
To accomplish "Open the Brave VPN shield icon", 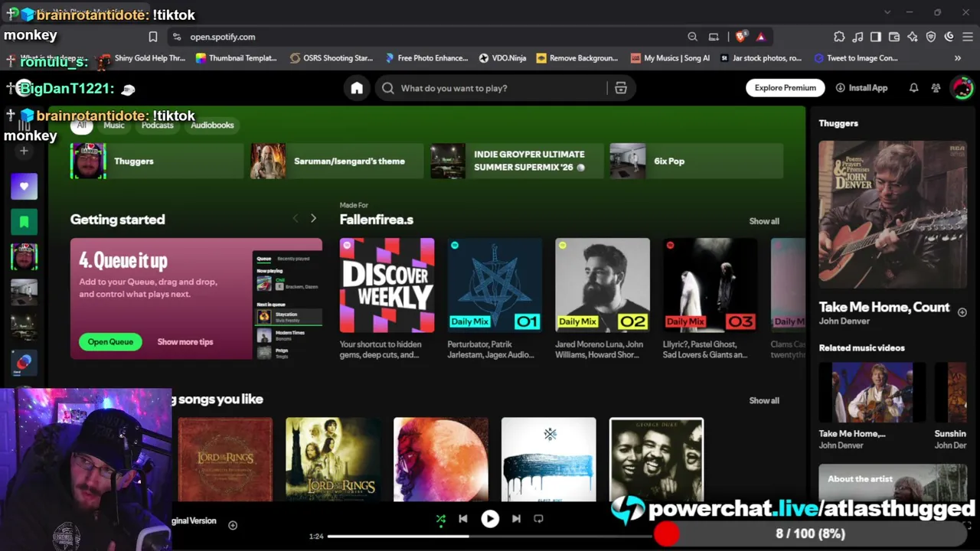I will point(931,37).
